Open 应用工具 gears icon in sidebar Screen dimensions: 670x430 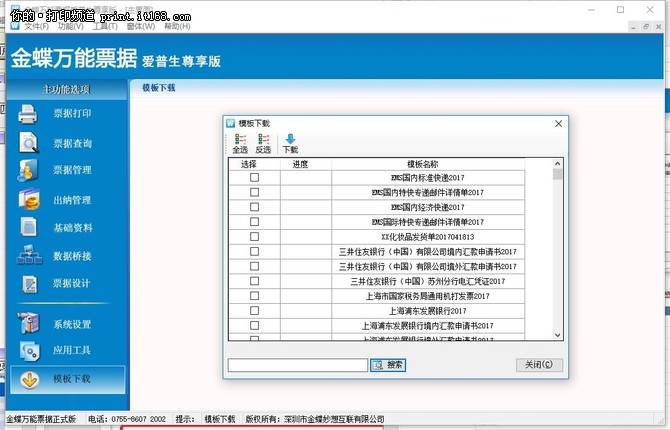(x=29, y=351)
